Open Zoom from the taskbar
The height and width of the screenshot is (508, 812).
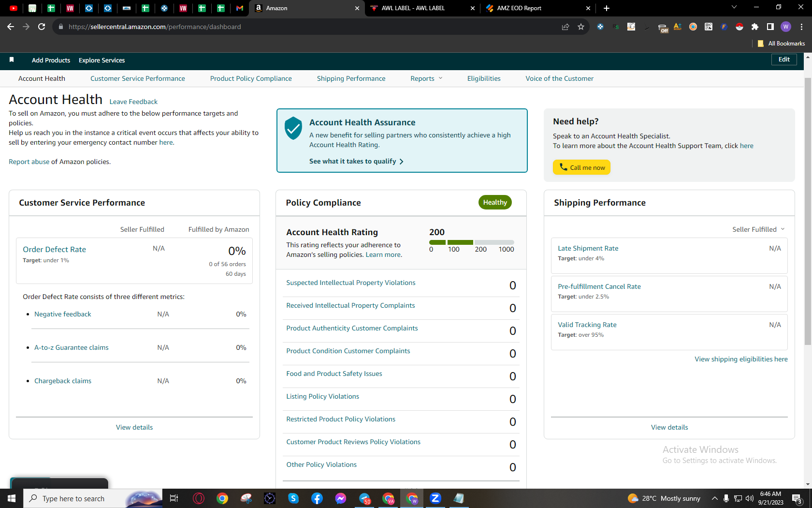435,498
